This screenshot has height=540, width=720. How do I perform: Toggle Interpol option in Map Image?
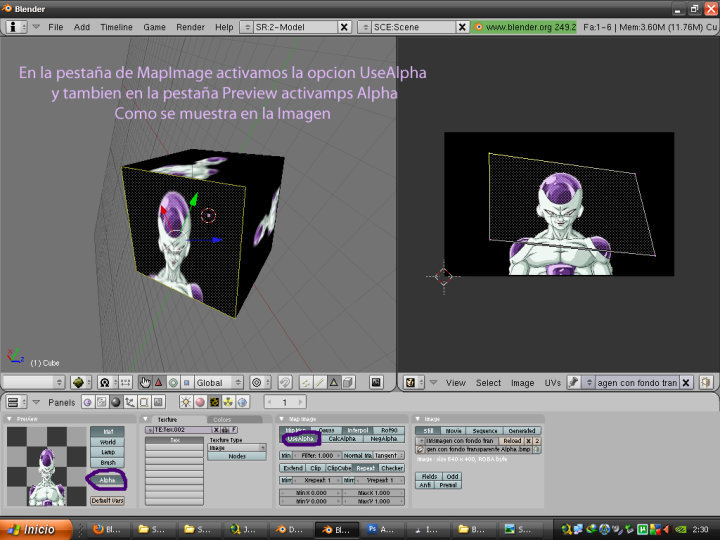(358, 430)
